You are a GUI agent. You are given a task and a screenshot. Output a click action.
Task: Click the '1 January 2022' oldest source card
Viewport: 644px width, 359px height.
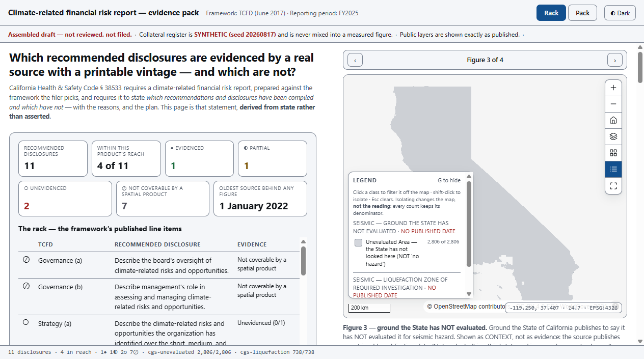pyautogui.click(x=260, y=199)
